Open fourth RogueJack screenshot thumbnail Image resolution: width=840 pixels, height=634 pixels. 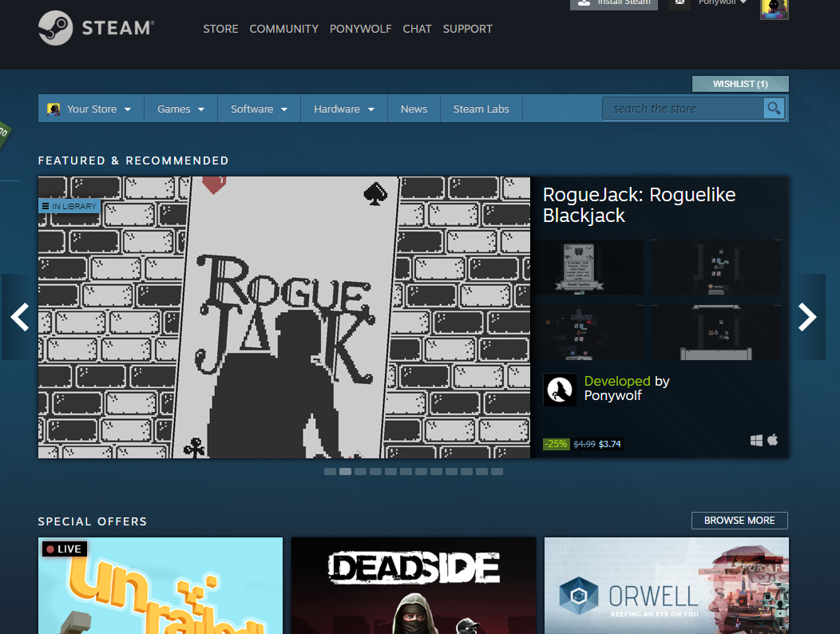coord(716,333)
